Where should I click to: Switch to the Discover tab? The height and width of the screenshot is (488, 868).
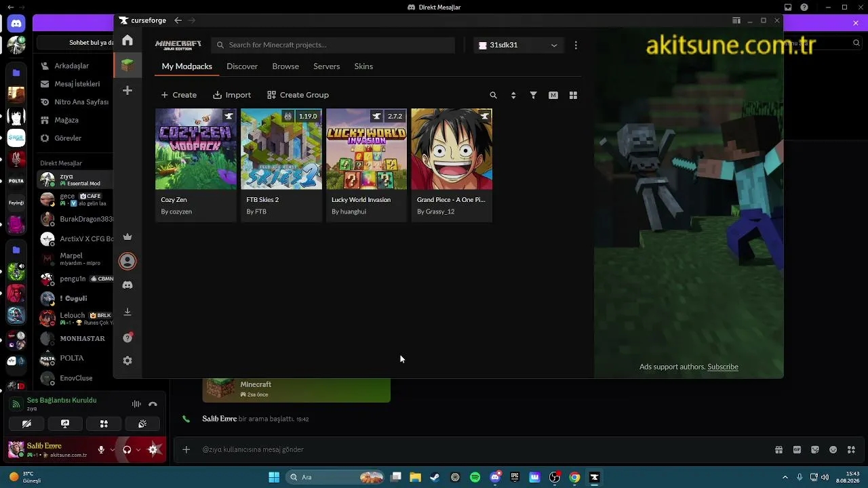coord(242,66)
